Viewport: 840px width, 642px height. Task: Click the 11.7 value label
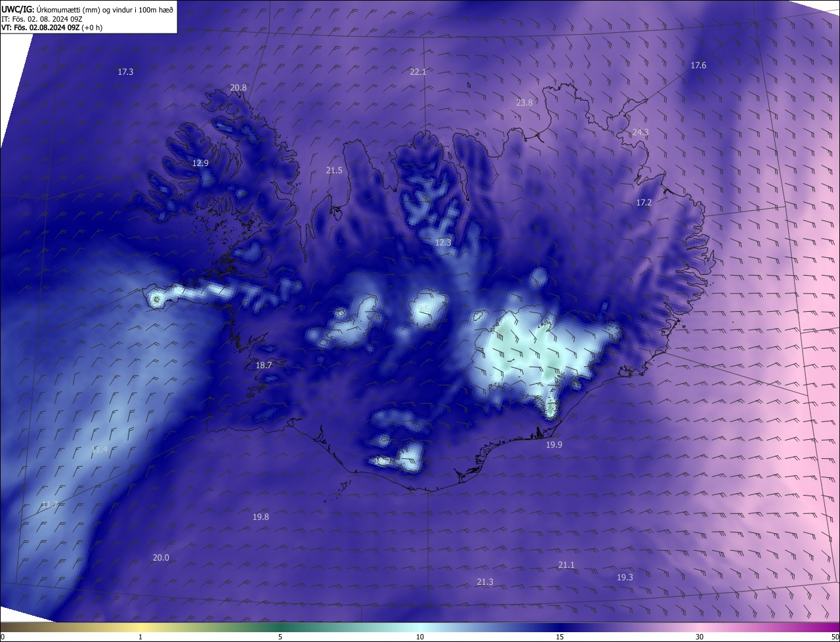pyautogui.click(x=49, y=504)
